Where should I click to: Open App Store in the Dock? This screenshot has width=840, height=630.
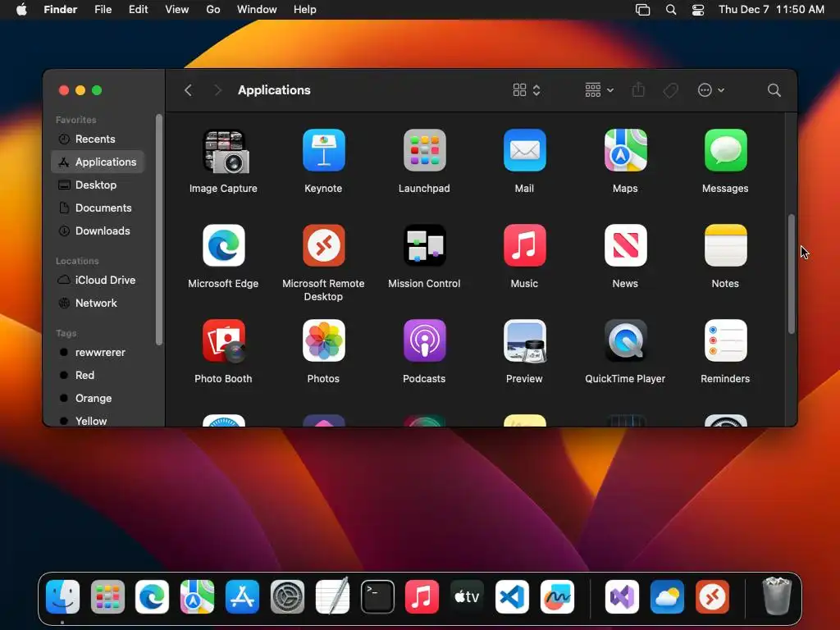pyautogui.click(x=242, y=596)
